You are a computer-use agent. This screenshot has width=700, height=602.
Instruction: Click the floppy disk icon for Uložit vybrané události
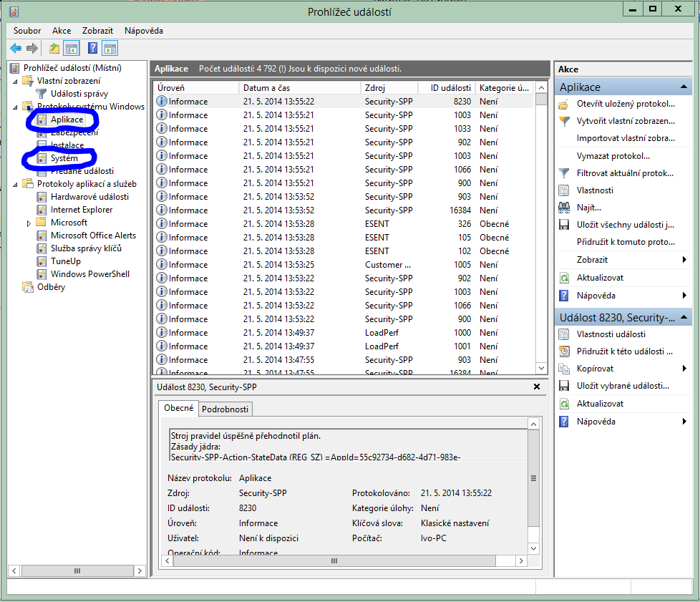click(564, 387)
